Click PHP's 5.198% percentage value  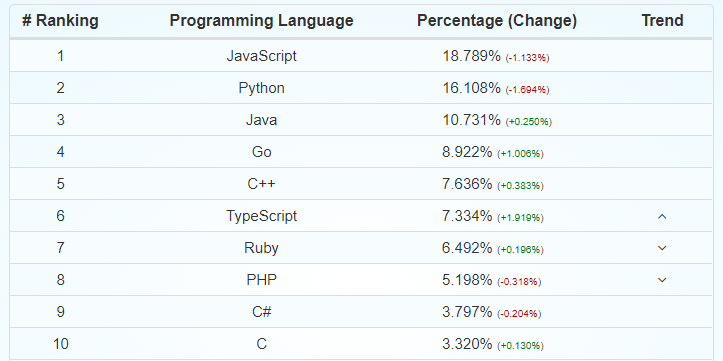click(467, 280)
